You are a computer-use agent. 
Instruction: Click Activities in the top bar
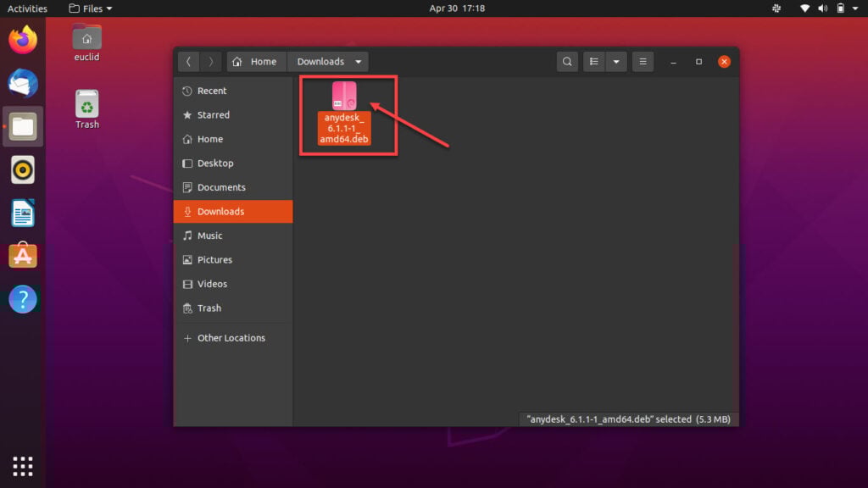point(27,8)
